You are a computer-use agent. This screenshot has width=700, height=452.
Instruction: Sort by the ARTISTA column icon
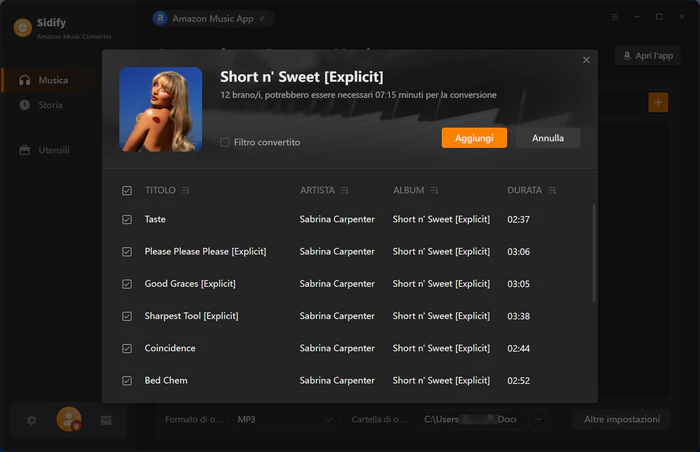pyautogui.click(x=344, y=191)
